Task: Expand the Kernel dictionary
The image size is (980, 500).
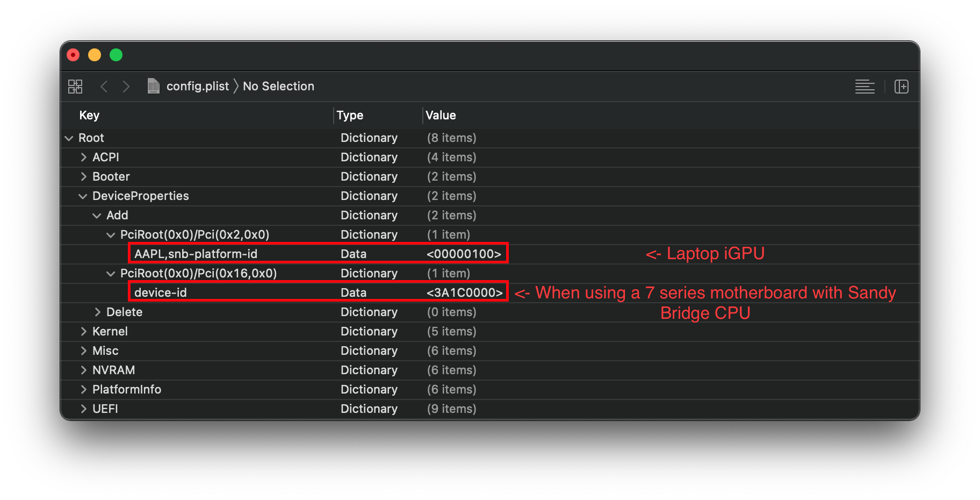Action: click(83, 332)
